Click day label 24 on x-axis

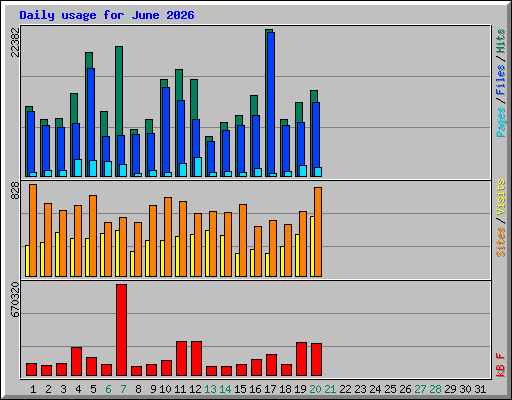375,389
